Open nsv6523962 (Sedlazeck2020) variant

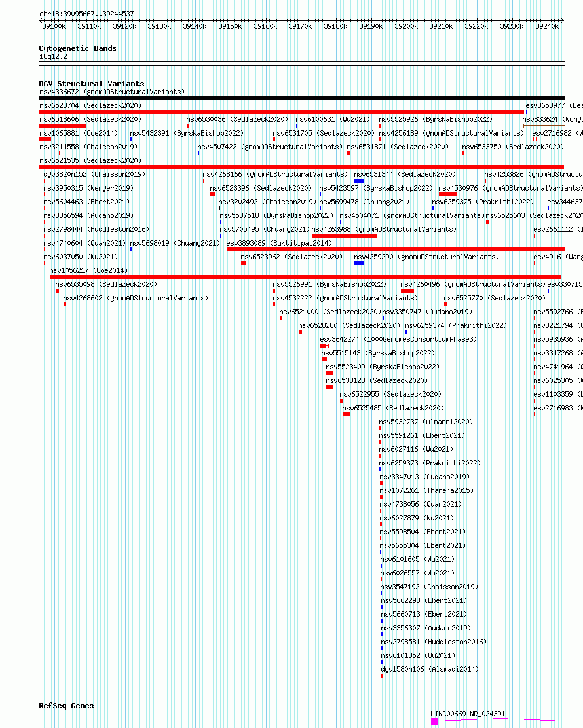(x=291, y=257)
